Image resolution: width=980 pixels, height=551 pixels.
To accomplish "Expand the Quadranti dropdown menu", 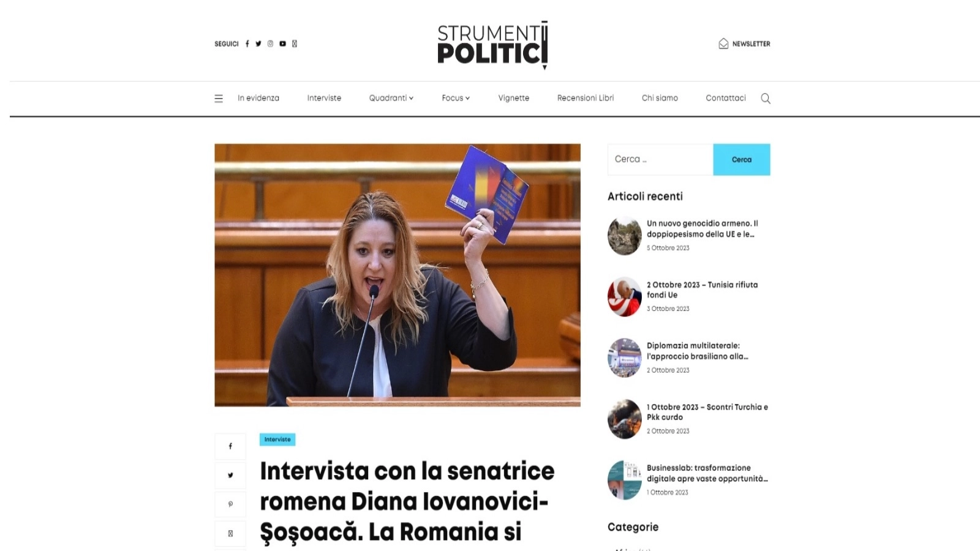I will pyautogui.click(x=391, y=98).
